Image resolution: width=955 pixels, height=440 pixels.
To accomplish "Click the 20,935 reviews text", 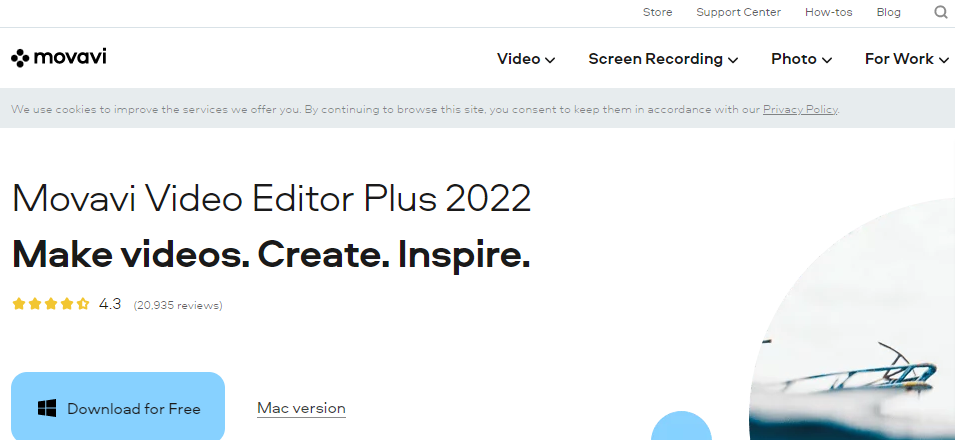I will 178,305.
